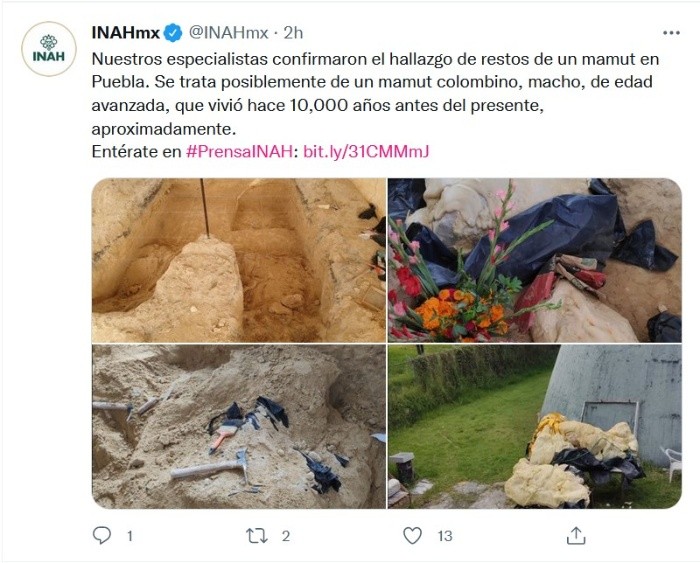Open the 2h timestamp link

click(x=293, y=33)
